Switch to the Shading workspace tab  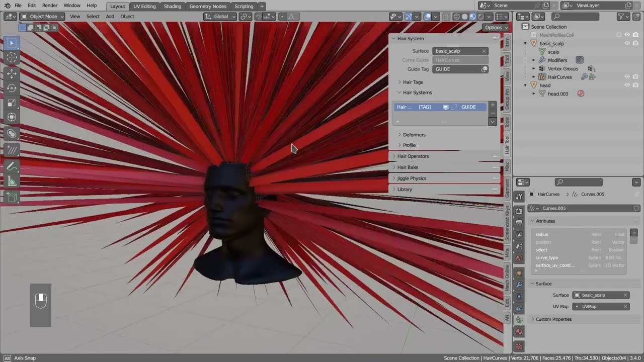click(173, 7)
